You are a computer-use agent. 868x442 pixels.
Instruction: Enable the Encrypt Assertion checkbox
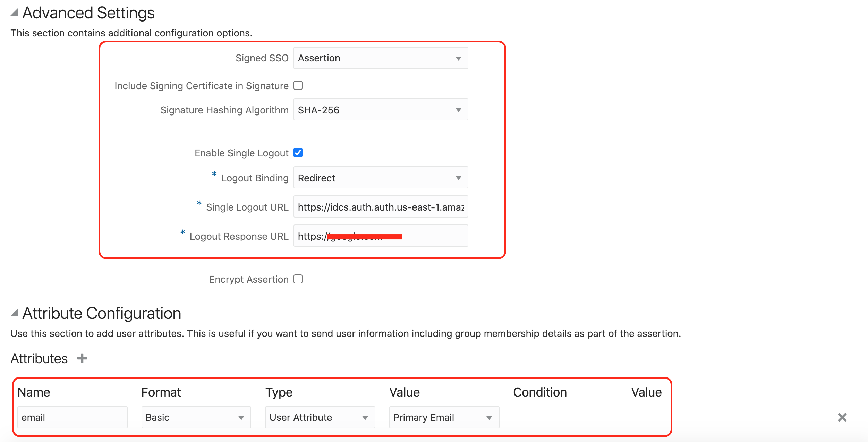pyautogui.click(x=298, y=279)
